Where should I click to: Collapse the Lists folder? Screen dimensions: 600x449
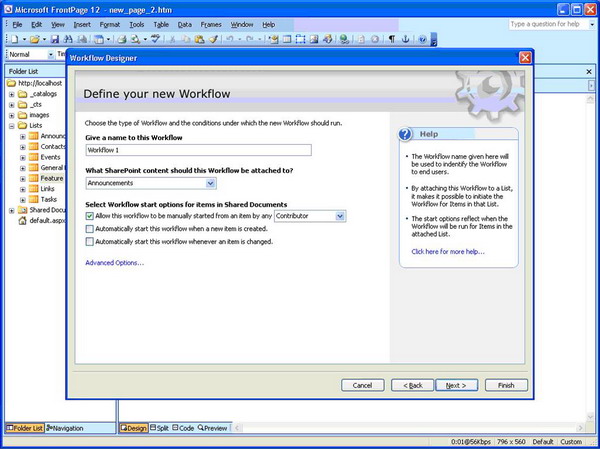[11, 126]
